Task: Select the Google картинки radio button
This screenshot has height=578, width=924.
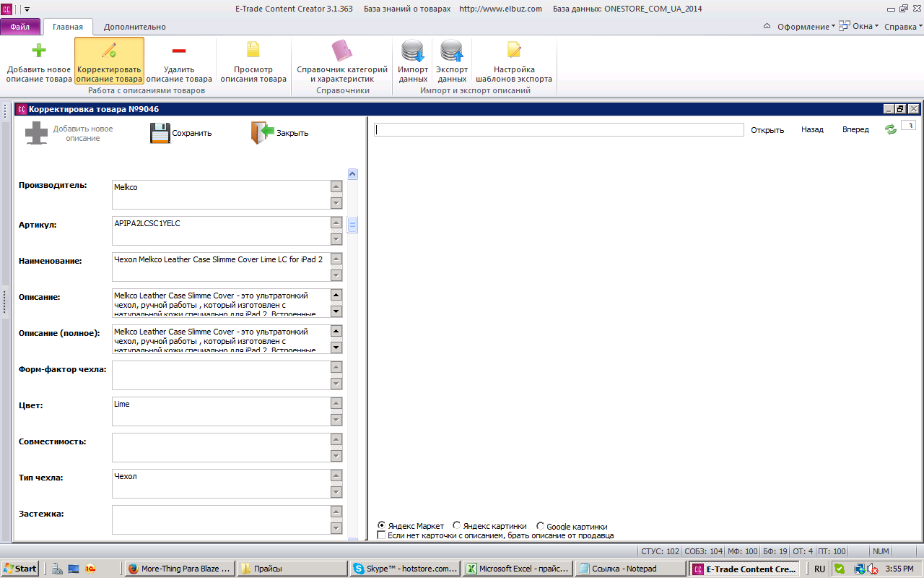Action: (540, 526)
